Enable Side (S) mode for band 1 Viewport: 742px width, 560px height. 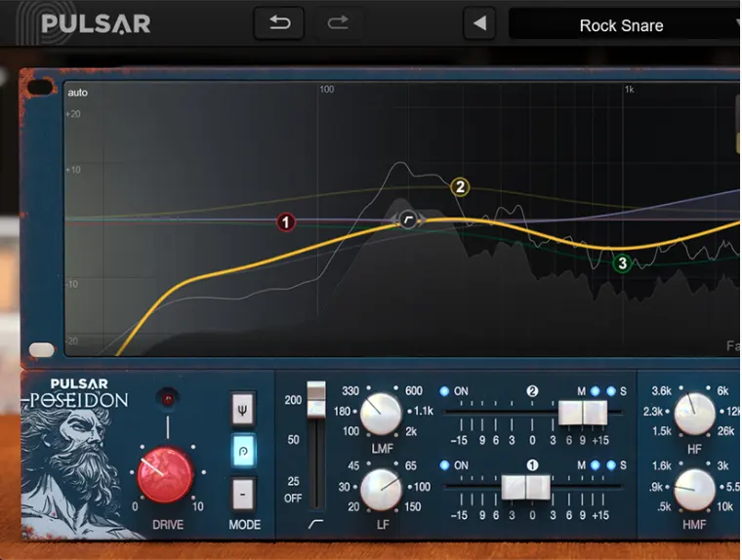pos(609,465)
